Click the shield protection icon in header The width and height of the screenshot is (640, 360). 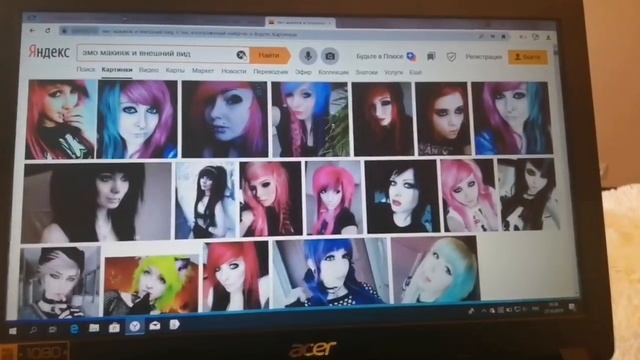coord(451,57)
